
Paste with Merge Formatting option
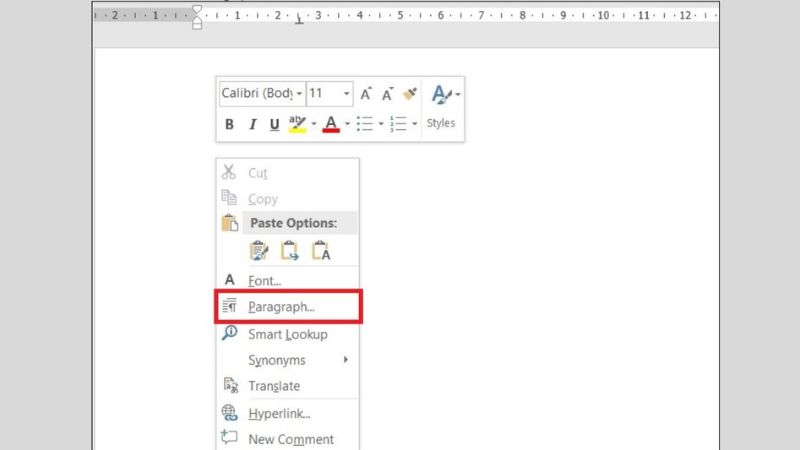(x=290, y=251)
